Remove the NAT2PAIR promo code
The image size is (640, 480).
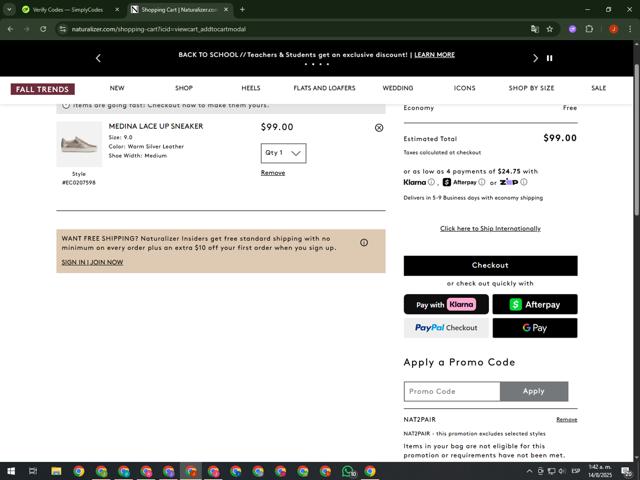pos(567,420)
